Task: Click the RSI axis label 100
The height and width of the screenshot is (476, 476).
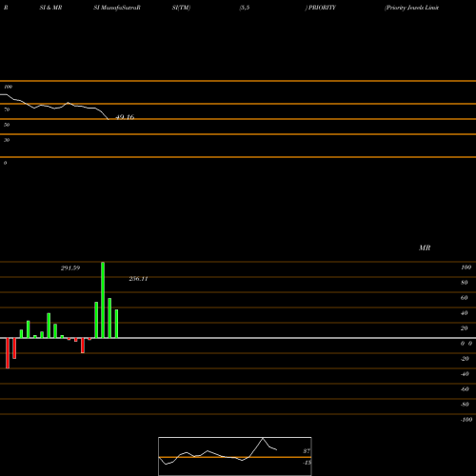Action: tap(9, 87)
